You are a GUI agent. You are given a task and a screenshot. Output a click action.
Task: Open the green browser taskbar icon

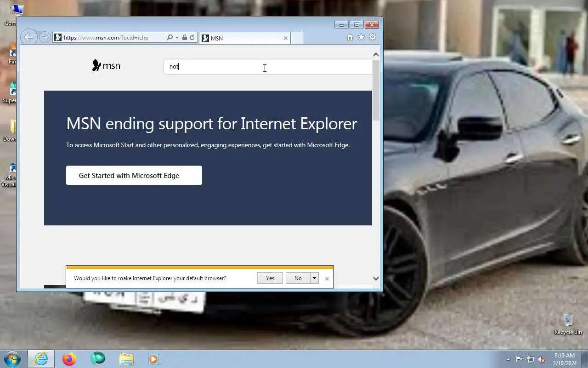97,359
